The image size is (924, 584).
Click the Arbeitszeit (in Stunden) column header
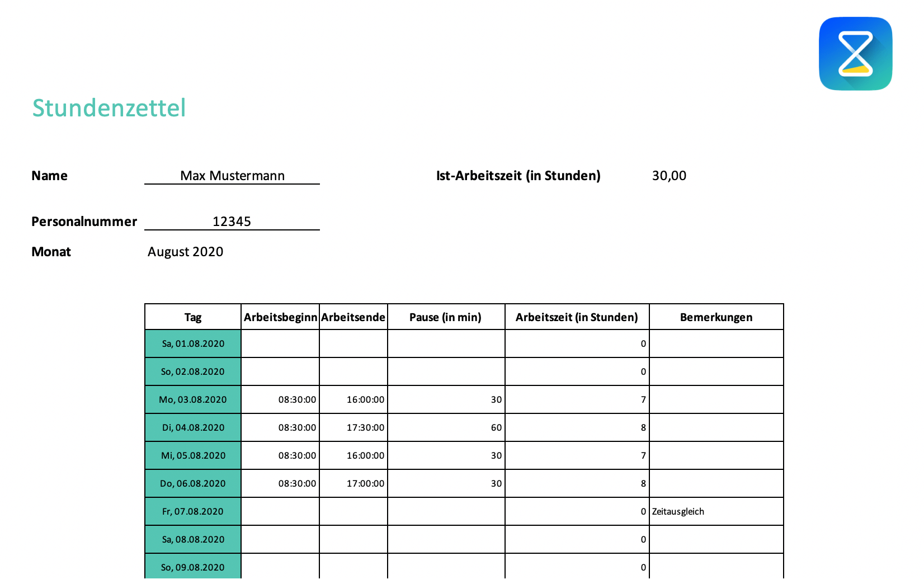tap(577, 317)
